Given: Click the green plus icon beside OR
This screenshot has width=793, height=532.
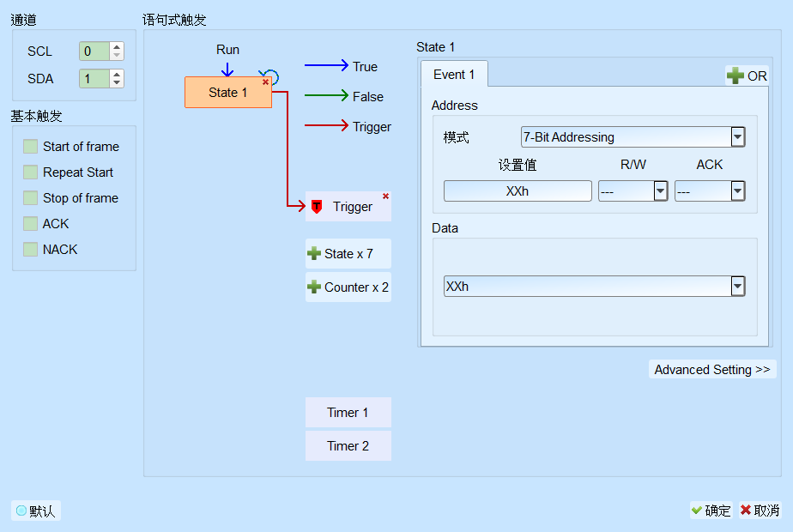Looking at the screenshot, I should [x=735, y=76].
